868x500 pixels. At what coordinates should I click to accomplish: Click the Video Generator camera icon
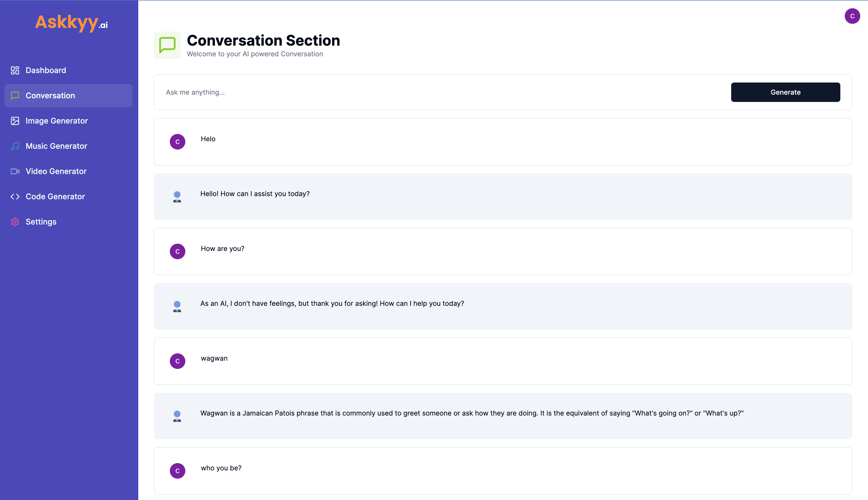[15, 171]
